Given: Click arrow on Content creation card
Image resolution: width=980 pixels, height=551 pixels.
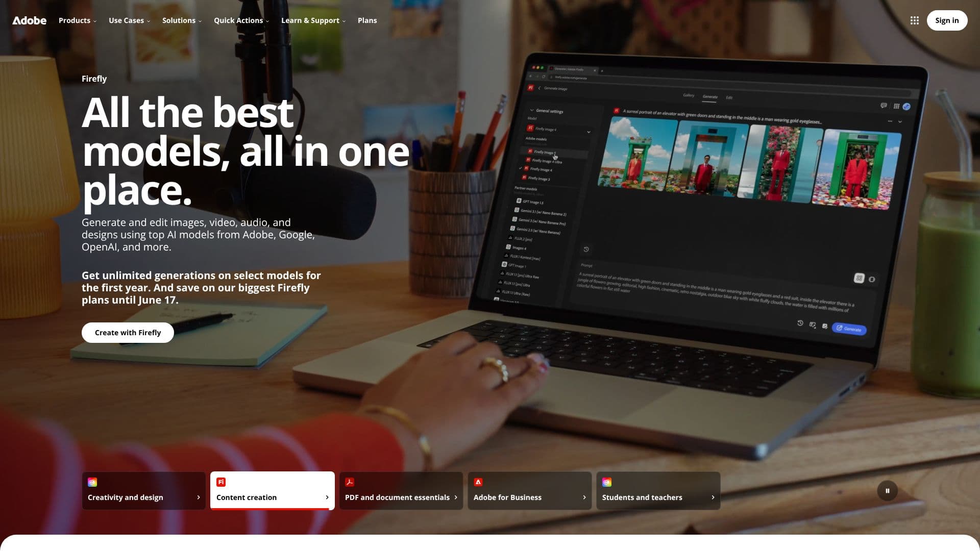Looking at the screenshot, I should [327, 497].
